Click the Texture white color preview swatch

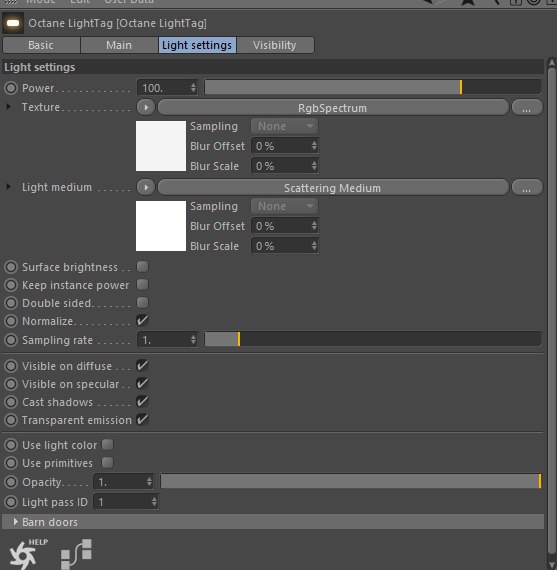pos(161,146)
